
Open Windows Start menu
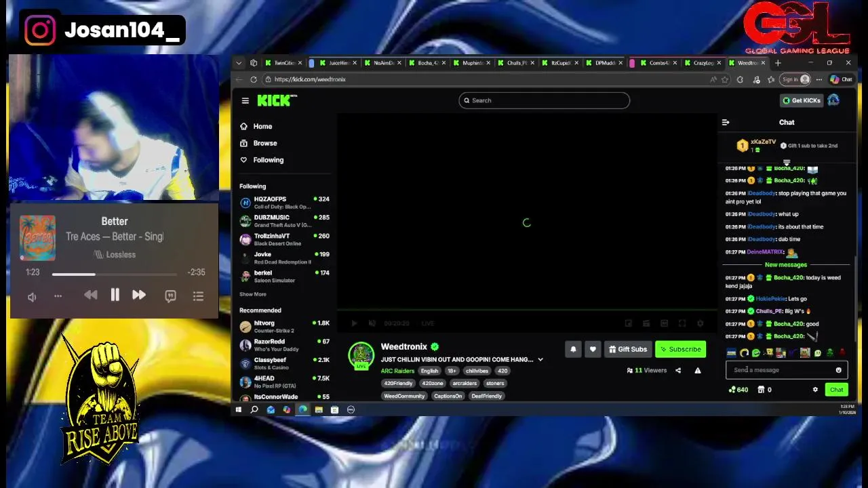[238, 409]
